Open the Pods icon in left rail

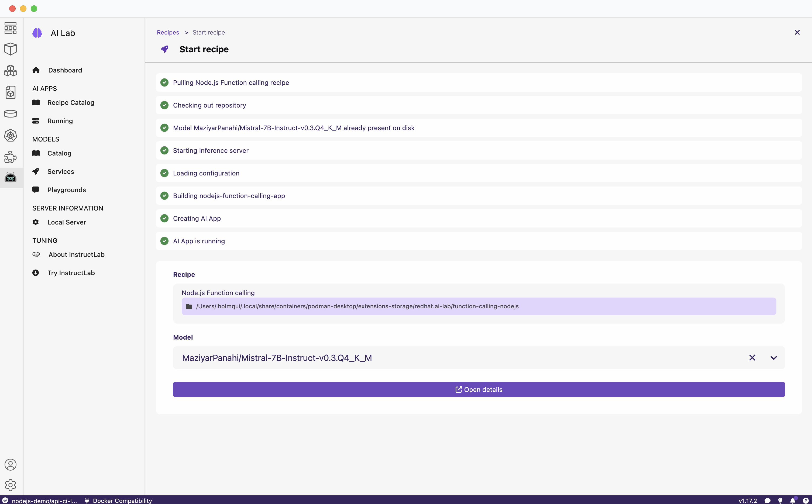tap(10, 71)
